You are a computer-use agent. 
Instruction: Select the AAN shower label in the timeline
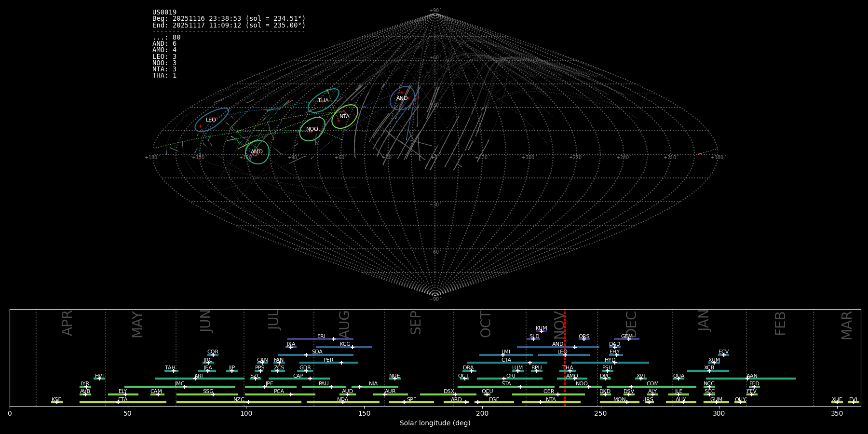pyautogui.click(x=752, y=376)
